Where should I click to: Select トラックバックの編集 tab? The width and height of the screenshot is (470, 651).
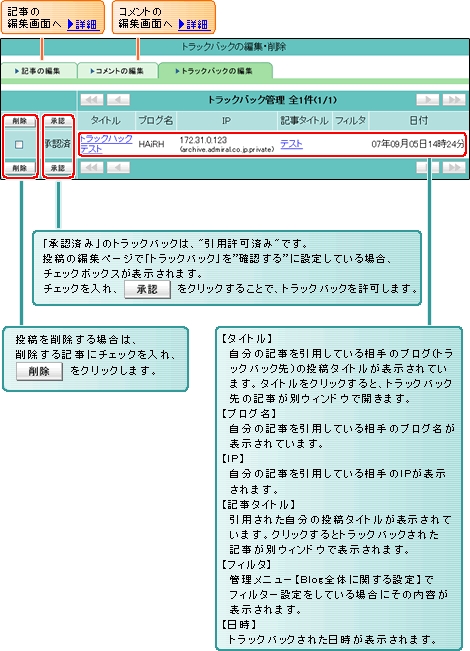215,71
